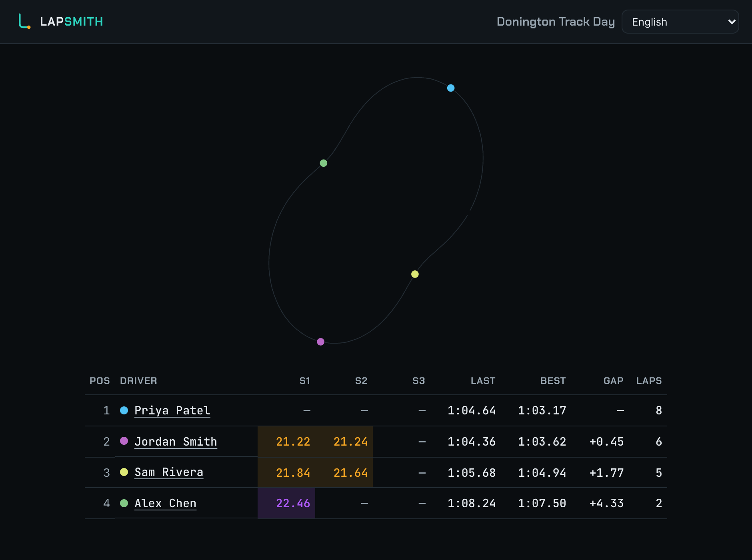This screenshot has height=560, width=752.
Task: Click the LAST column header
Action: pos(483,381)
